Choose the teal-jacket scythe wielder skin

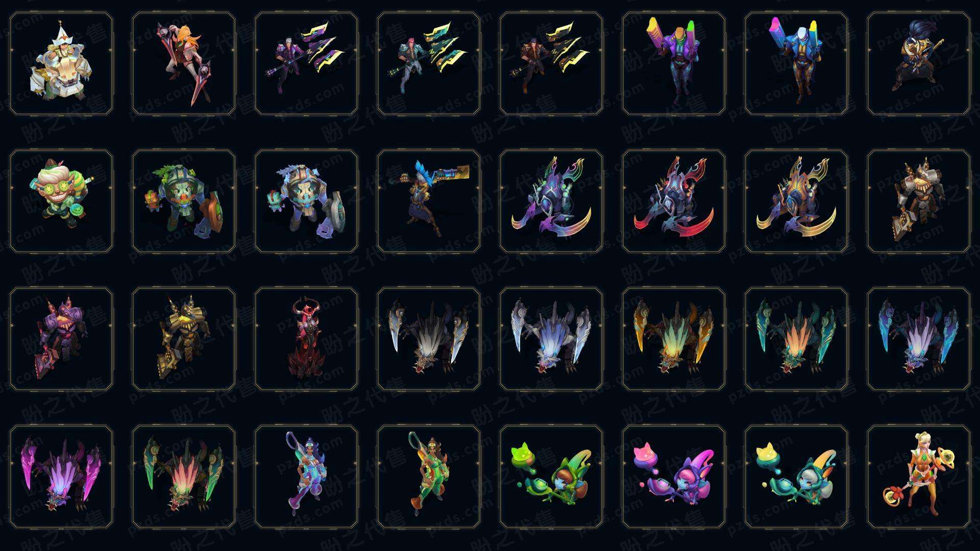(429, 63)
